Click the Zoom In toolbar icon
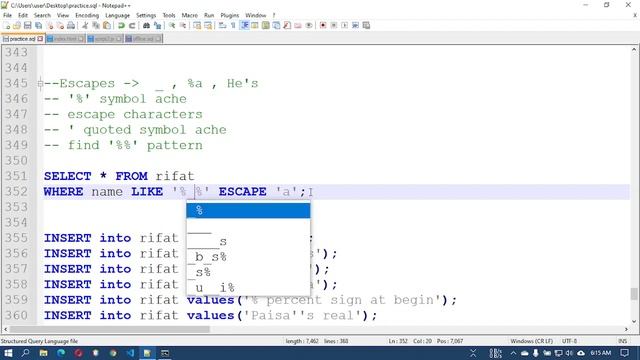 point(172,25)
